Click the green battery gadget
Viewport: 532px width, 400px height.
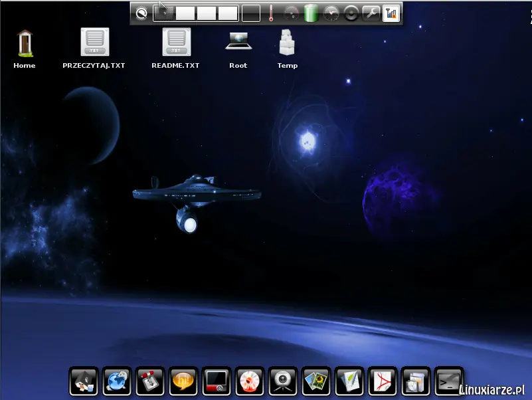[311, 13]
